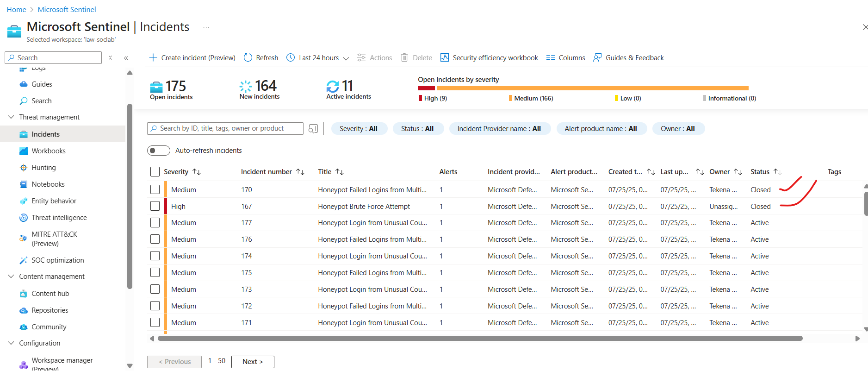Open Workspace manager in the sidebar
Viewport: 868px width, 371px height.
(63, 364)
